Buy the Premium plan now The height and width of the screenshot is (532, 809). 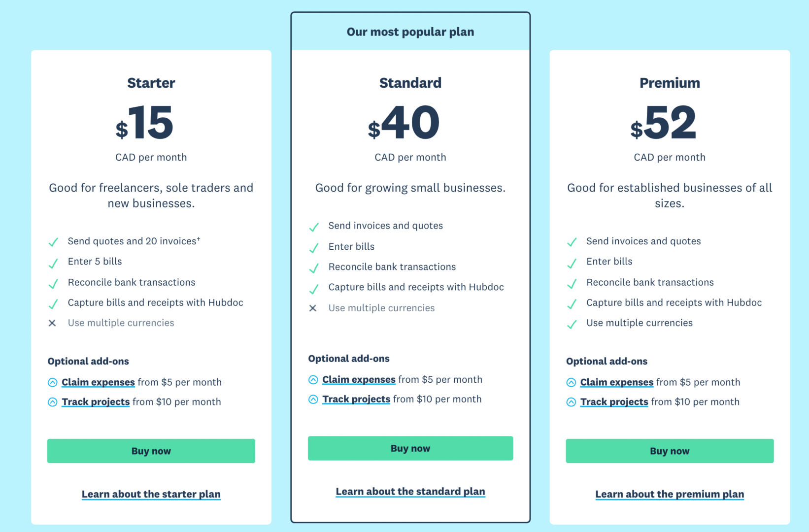pos(670,451)
